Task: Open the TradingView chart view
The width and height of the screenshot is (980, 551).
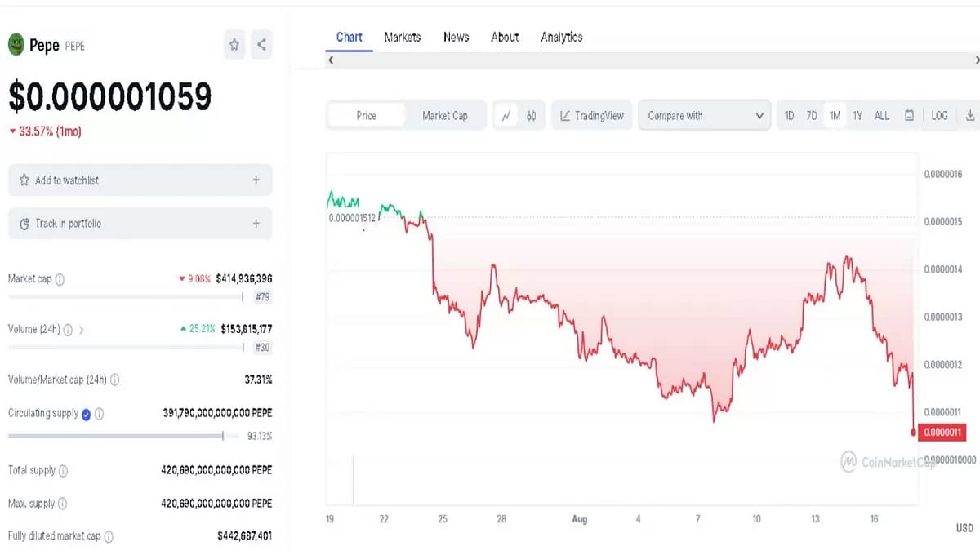Action: [x=591, y=115]
